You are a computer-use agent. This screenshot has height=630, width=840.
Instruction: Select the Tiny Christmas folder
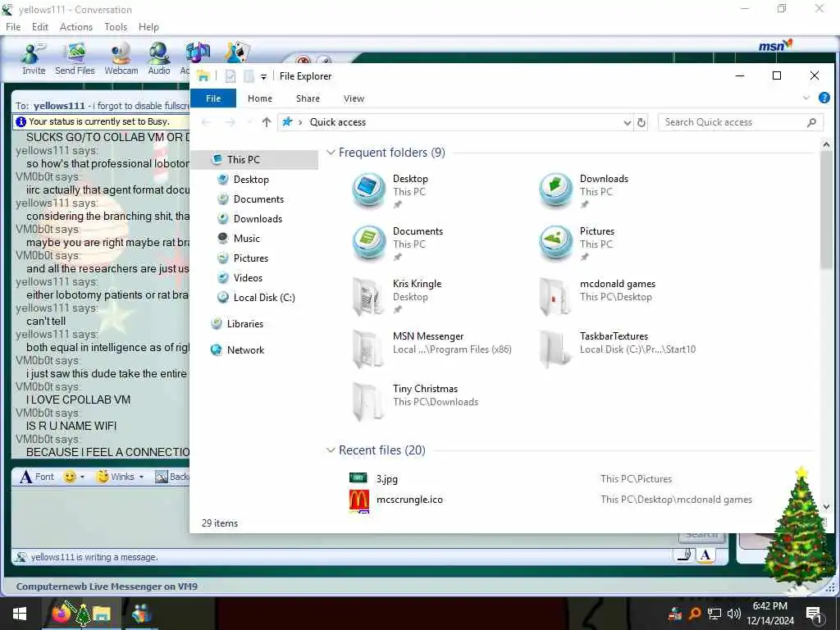pos(415,400)
